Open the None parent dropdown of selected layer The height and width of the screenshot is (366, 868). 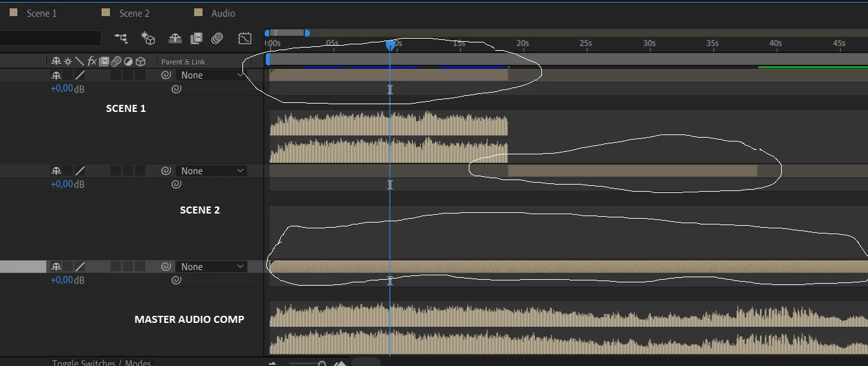click(x=212, y=266)
